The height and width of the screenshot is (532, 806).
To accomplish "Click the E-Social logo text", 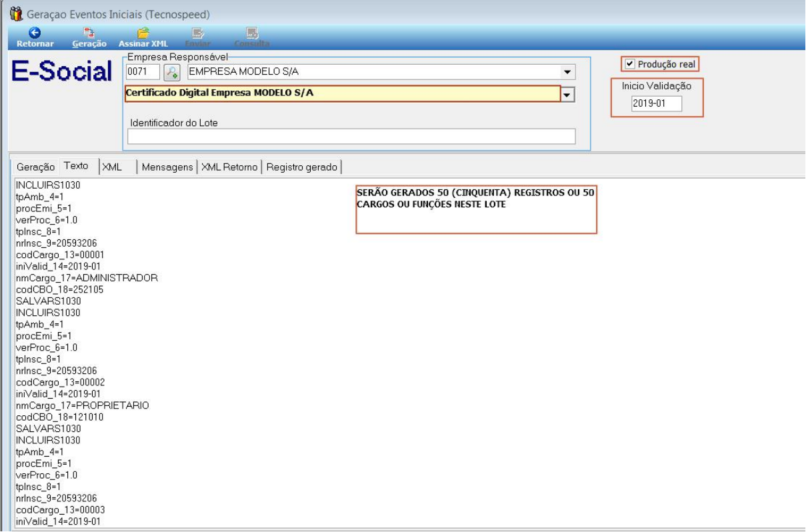I will pyautogui.click(x=62, y=71).
